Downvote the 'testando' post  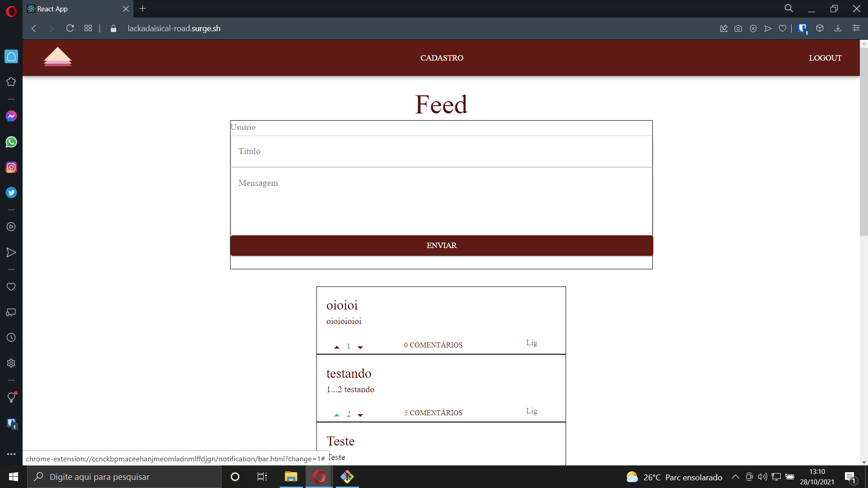click(360, 415)
